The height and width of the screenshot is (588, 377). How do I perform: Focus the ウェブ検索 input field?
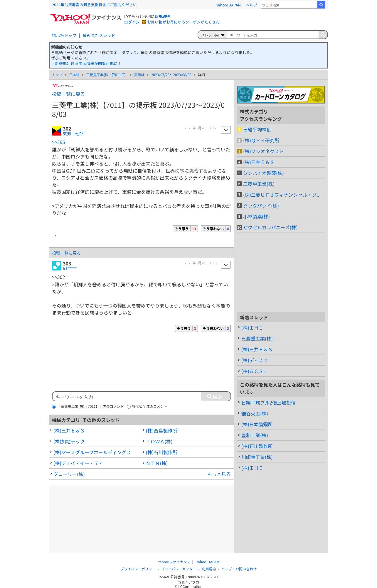pos(289,5)
